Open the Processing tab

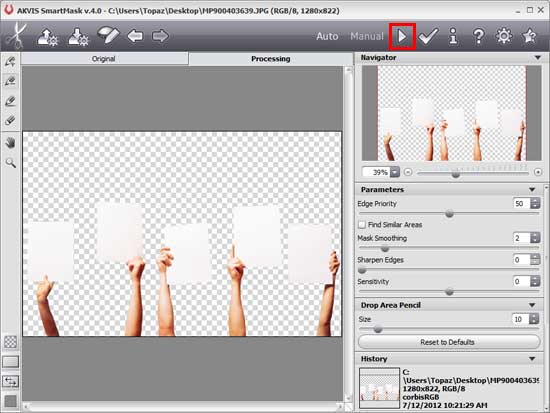coord(270,59)
